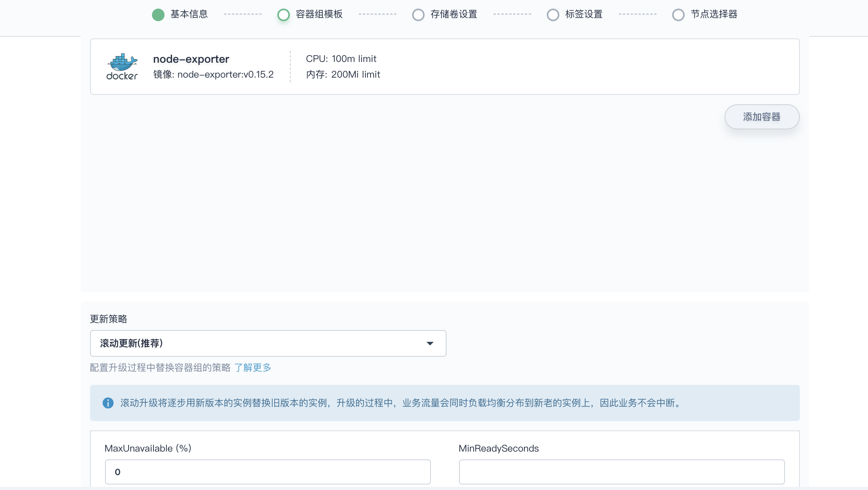Click the node-exporter container title

(191, 59)
